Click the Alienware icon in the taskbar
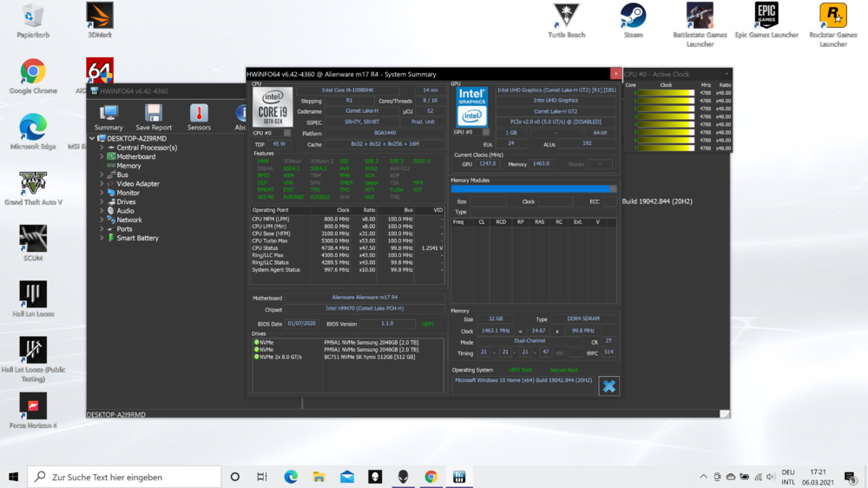This screenshot has width=868, height=488. [x=403, y=477]
